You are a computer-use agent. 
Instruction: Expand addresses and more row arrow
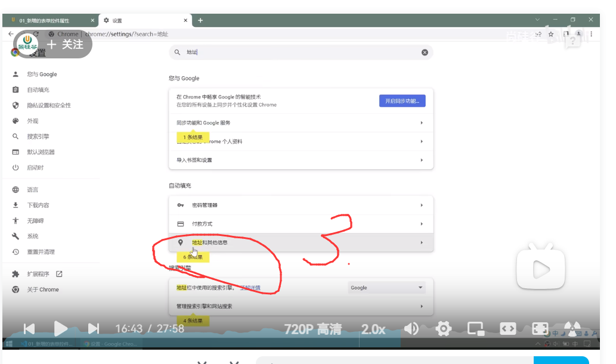point(422,242)
